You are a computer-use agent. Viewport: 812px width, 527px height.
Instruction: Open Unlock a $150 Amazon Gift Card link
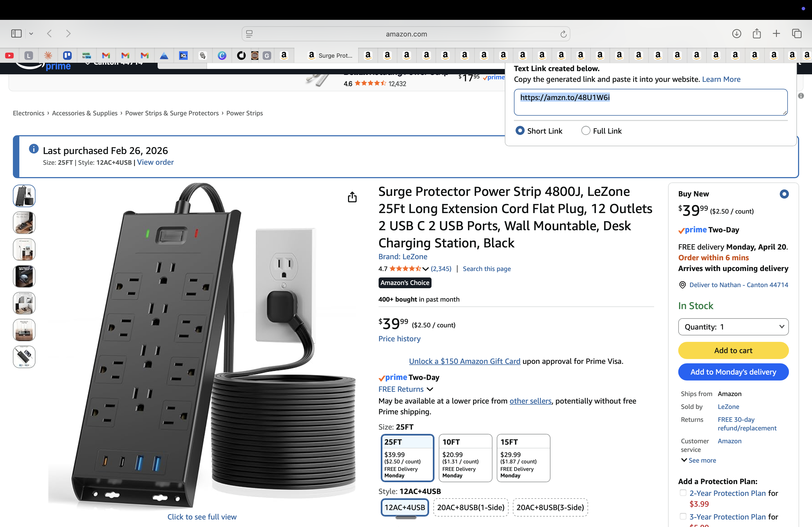coord(465,361)
